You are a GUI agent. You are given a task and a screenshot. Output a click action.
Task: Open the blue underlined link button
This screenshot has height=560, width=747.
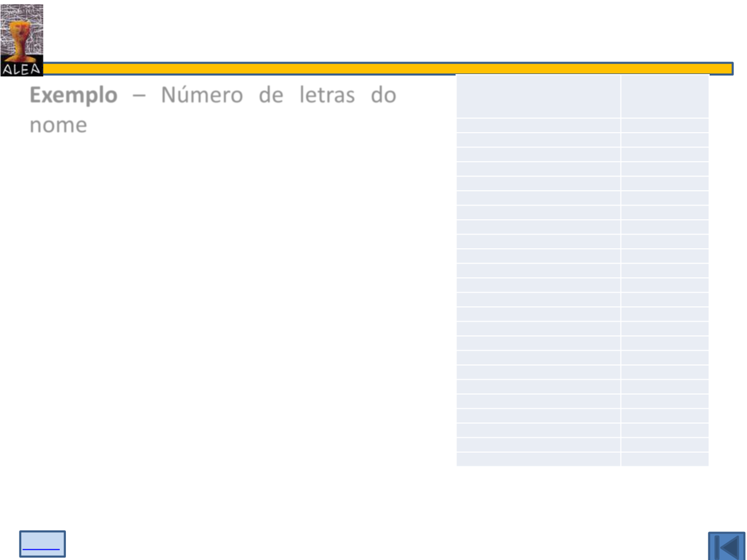tap(42, 544)
